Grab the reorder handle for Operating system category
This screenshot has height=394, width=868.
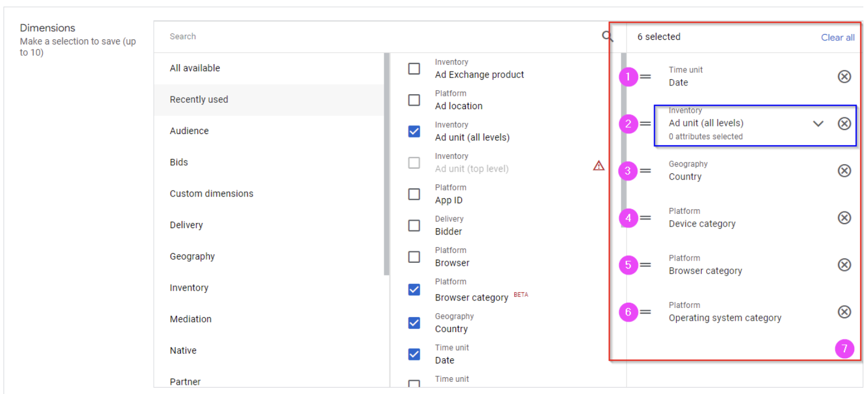coord(646,312)
